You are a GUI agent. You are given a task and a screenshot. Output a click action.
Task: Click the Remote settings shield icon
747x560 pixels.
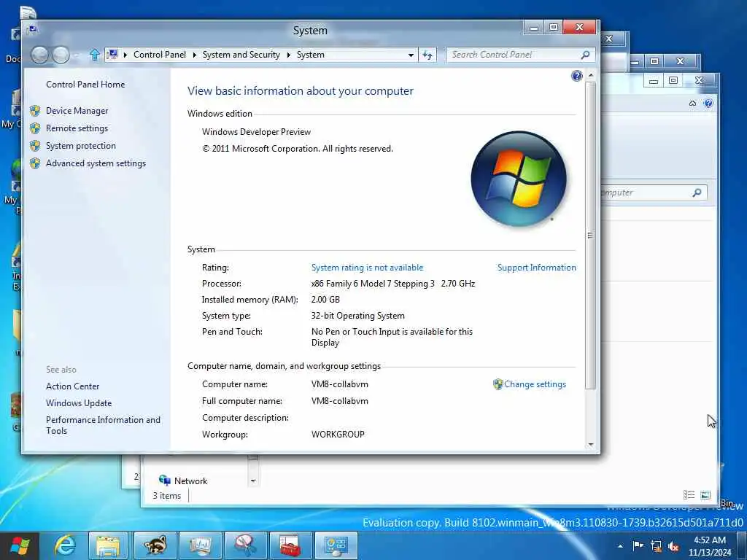pos(35,128)
